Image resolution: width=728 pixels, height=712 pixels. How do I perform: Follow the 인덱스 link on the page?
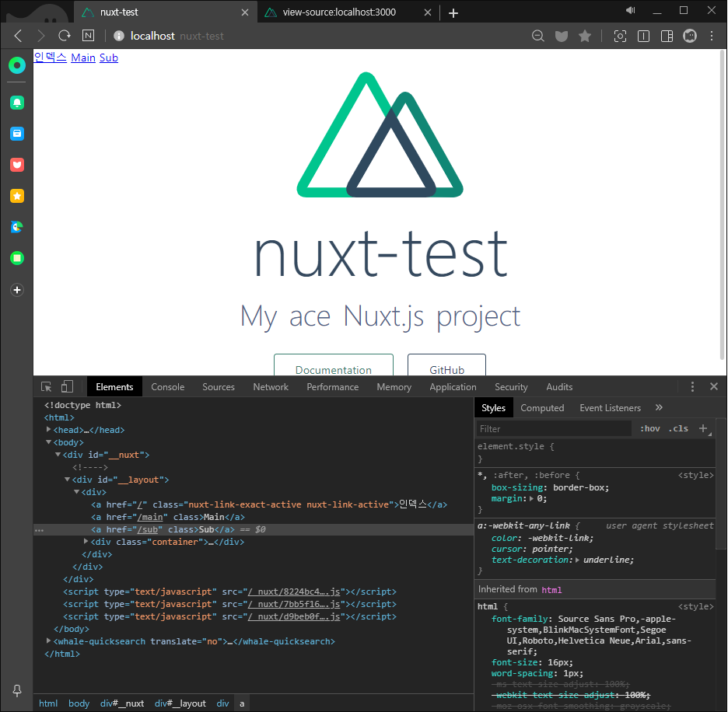[x=50, y=58]
